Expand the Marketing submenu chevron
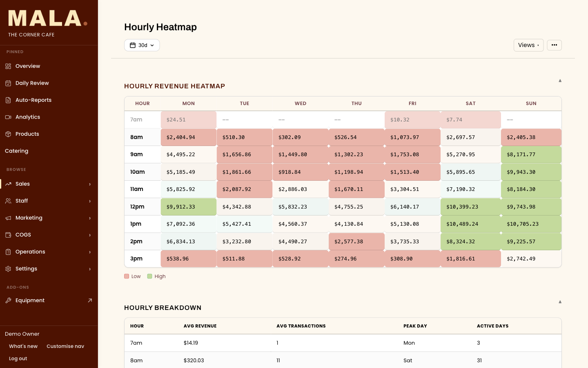Screen dimensions: 588x368 point(90,218)
